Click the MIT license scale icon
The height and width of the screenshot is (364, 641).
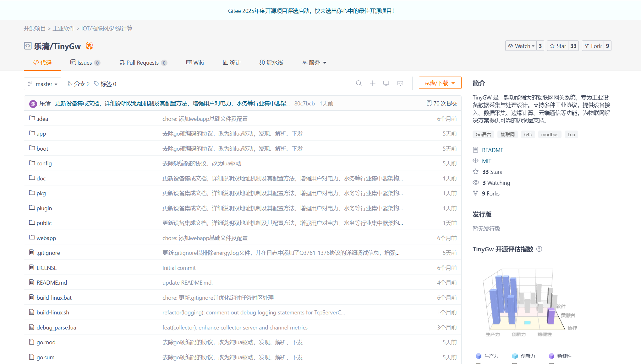[476, 161]
